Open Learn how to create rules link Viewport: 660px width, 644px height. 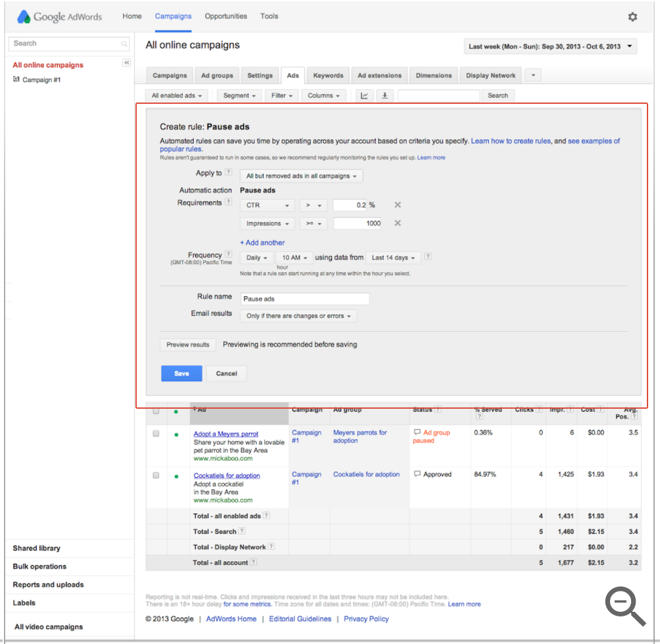pyautogui.click(x=511, y=141)
